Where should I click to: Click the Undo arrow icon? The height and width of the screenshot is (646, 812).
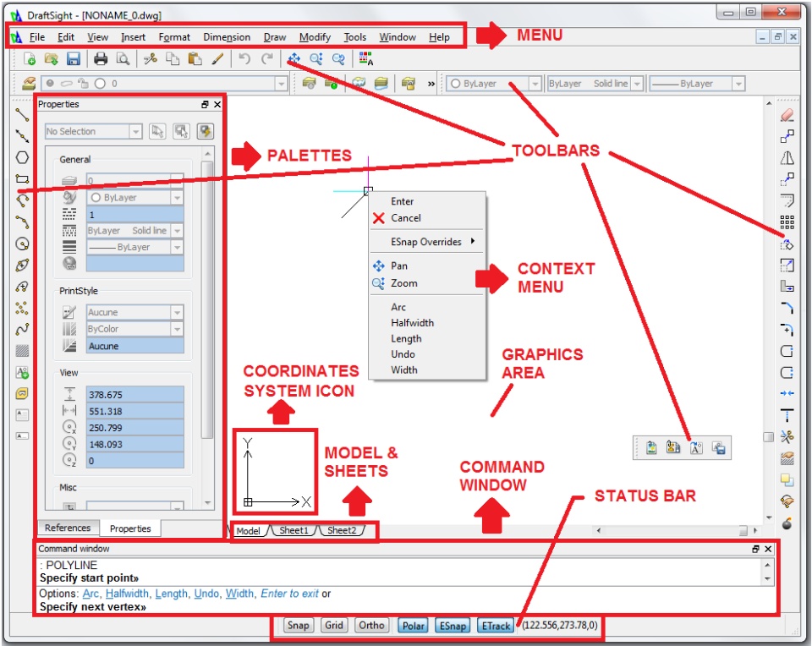(244, 59)
